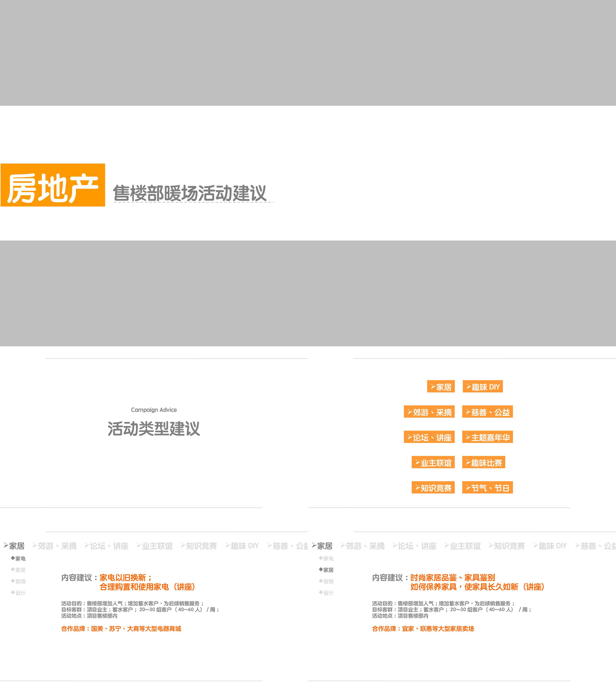Image resolution: width=616 pixels, height=693 pixels.
Task: Select the orange 论坛、讲座 button
Action: click(429, 437)
